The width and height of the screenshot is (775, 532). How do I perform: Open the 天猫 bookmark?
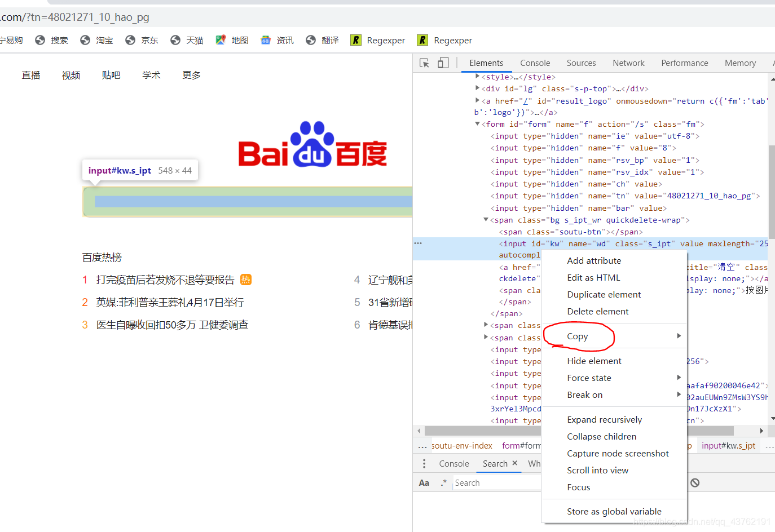pyautogui.click(x=187, y=40)
